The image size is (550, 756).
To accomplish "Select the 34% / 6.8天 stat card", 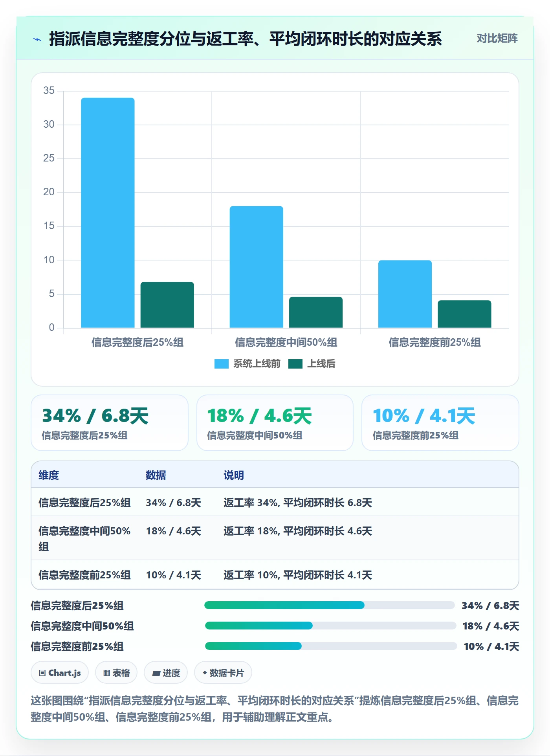I will [x=110, y=423].
